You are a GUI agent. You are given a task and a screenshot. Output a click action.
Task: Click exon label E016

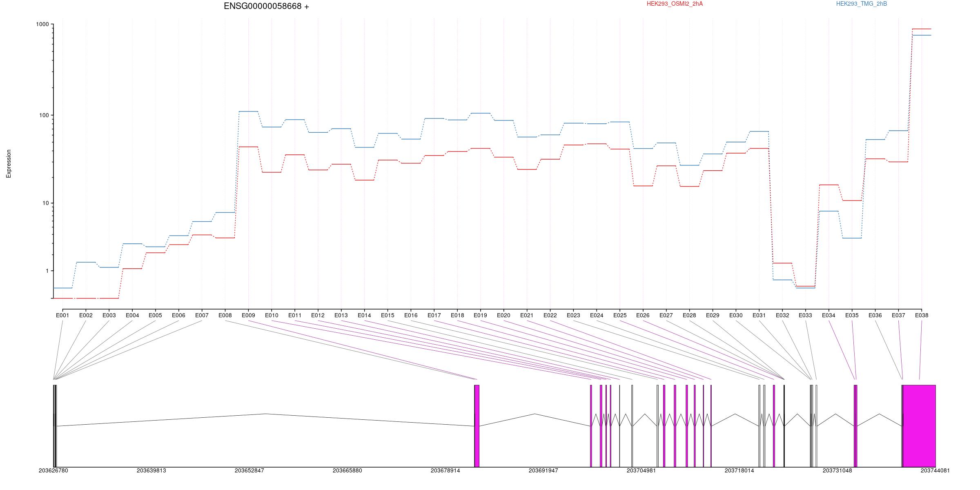tap(411, 315)
